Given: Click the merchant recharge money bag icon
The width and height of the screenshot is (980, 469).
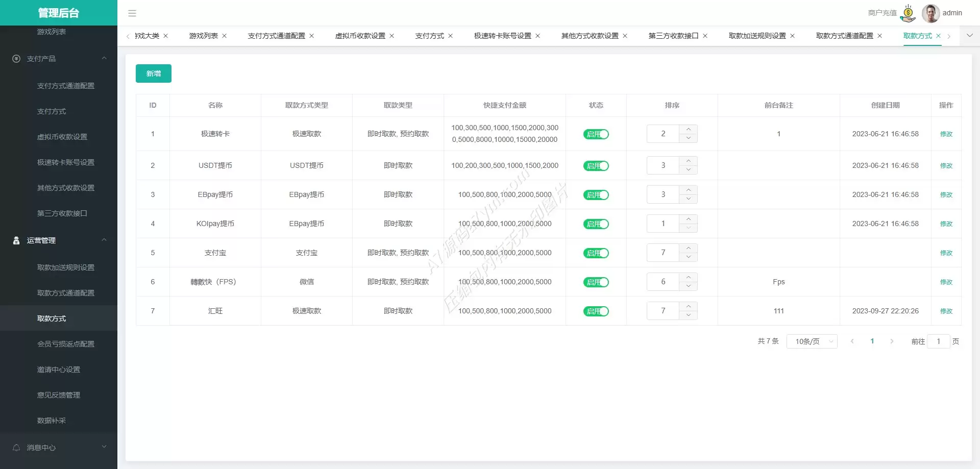Looking at the screenshot, I should 908,13.
